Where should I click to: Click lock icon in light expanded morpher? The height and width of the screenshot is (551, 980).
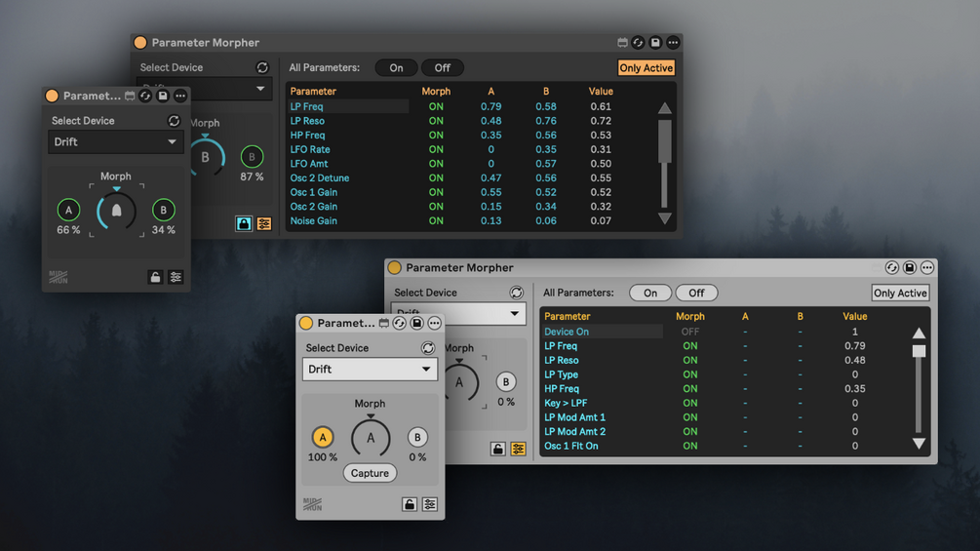pos(497,449)
